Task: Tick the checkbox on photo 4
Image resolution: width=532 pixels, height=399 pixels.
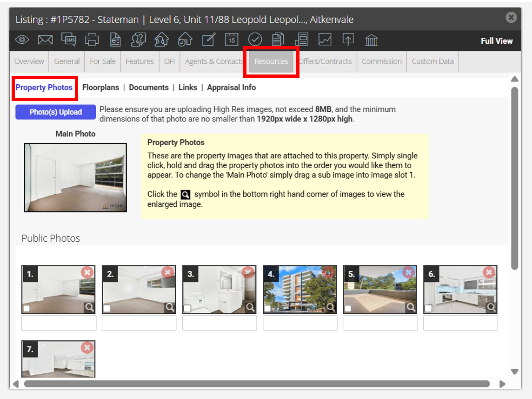Action: click(x=267, y=308)
